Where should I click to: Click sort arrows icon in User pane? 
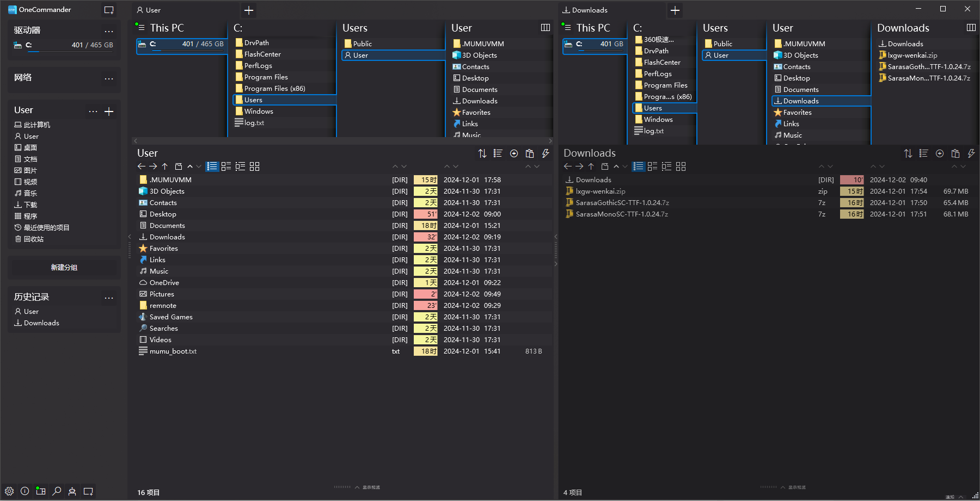tap(482, 153)
